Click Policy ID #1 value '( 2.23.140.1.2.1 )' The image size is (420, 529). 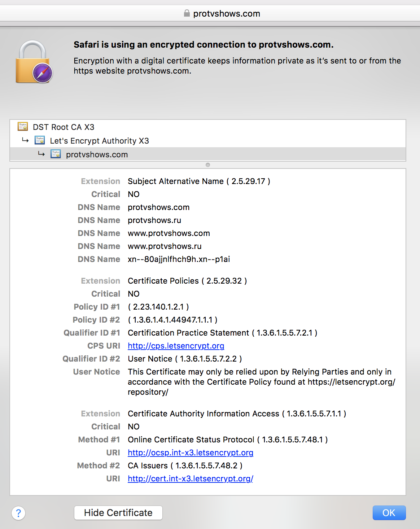tap(158, 307)
